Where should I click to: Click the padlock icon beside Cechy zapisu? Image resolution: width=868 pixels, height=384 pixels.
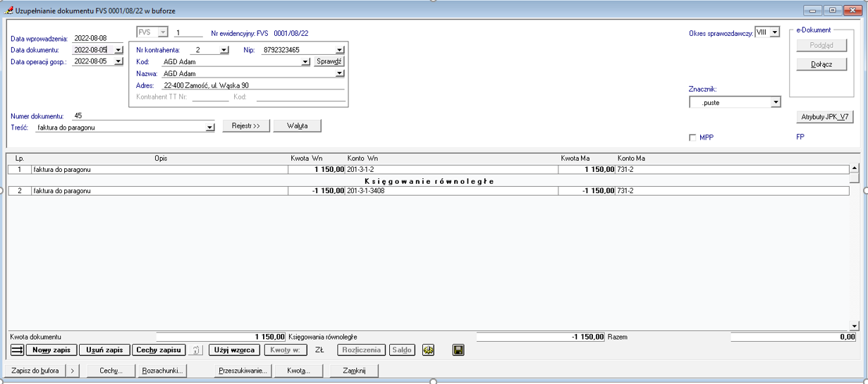[x=196, y=350]
